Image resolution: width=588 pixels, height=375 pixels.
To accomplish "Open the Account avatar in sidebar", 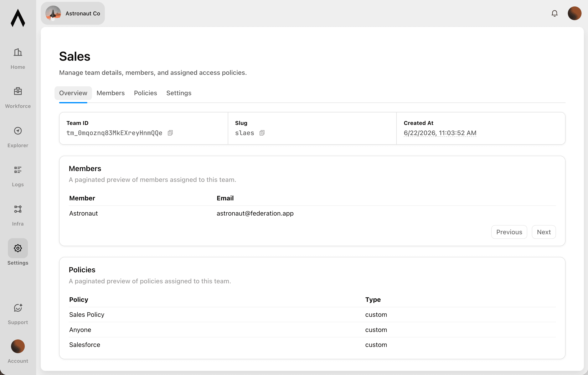I will coord(18,346).
